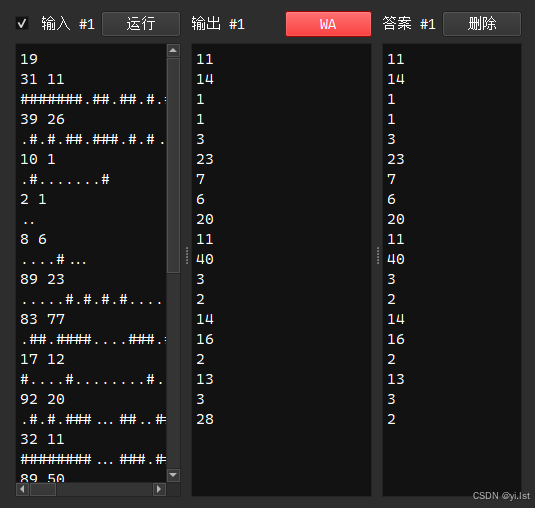The width and height of the screenshot is (535, 508).
Task: Click the output value '16'
Action: click(x=205, y=339)
